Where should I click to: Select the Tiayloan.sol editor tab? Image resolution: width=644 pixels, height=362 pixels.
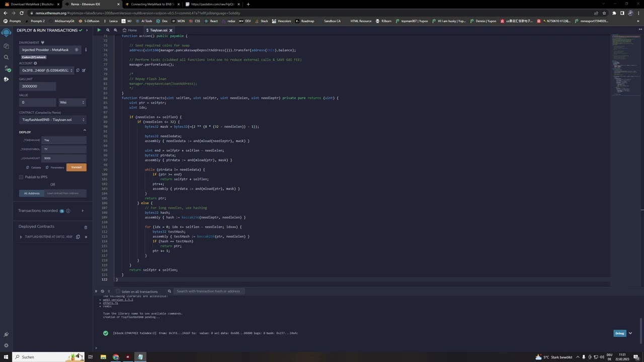click(158, 30)
